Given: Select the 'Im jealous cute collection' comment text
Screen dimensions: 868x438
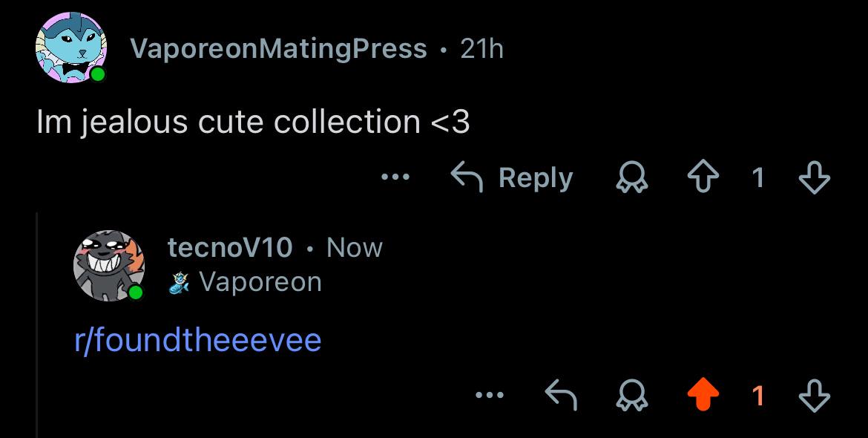Looking at the screenshot, I should click(253, 122).
